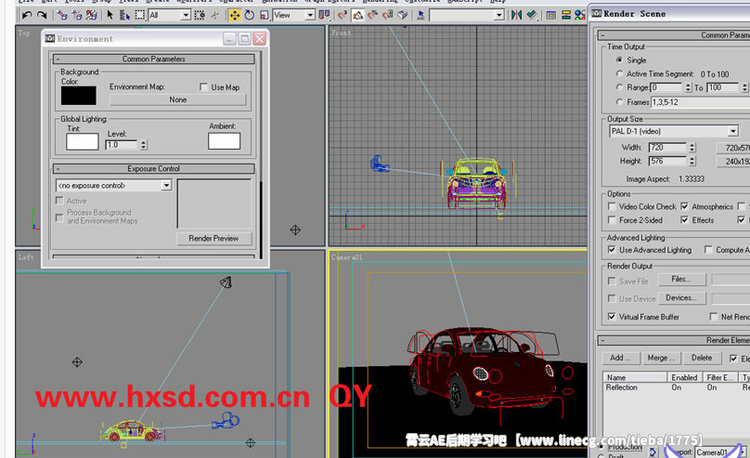Click Merge button in Render Elements

point(661,358)
